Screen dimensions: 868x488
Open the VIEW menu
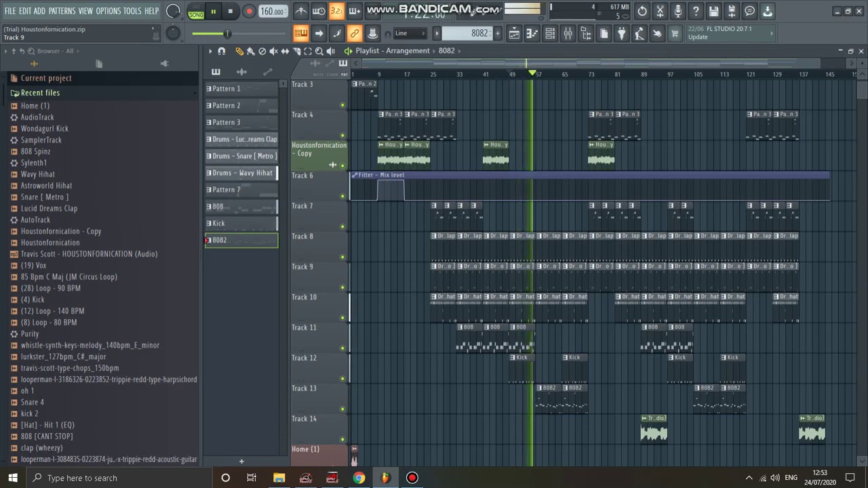tap(85, 11)
